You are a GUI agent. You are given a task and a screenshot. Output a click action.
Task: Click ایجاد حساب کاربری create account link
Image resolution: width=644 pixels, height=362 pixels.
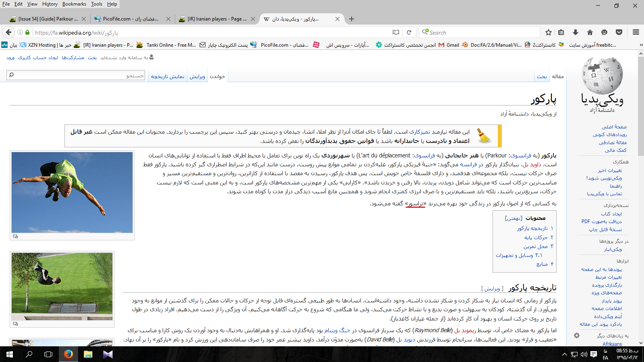point(38,58)
